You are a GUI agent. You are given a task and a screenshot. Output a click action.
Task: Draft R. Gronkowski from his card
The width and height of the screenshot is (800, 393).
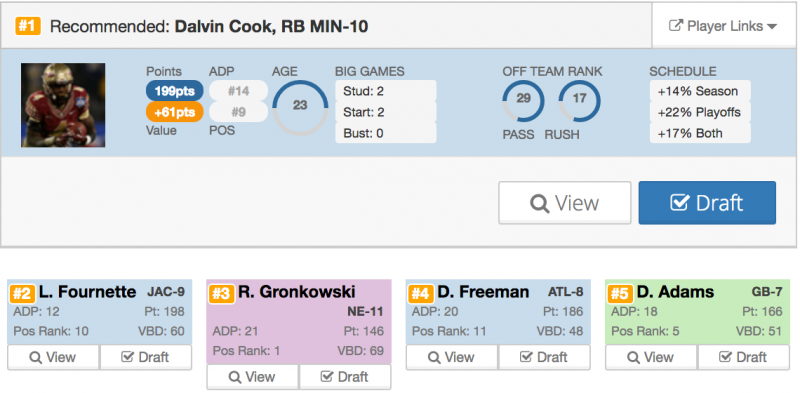click(x=345, y=377)
